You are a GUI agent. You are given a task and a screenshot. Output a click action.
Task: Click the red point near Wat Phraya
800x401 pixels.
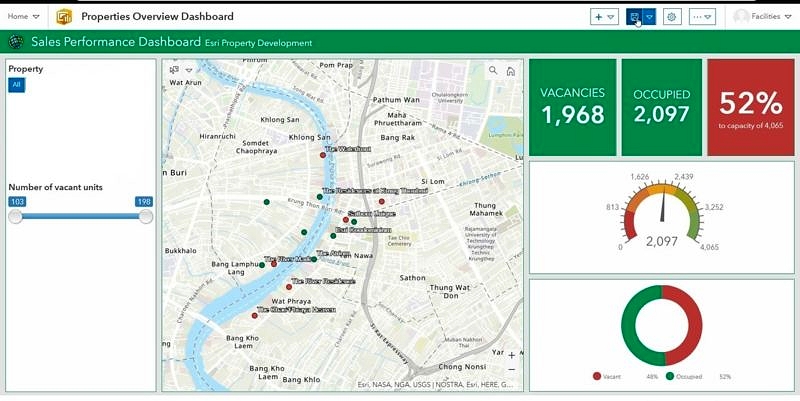pyautogui.click(x=255, y=316)
